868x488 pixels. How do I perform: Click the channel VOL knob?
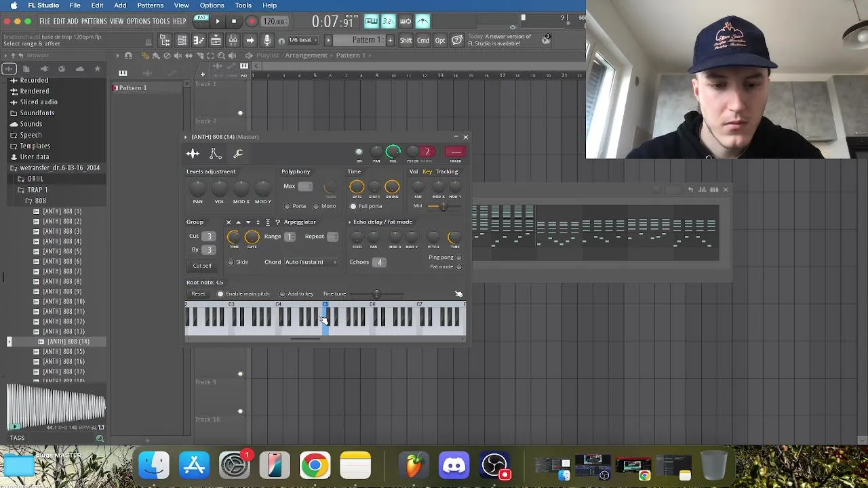point(393,152)
